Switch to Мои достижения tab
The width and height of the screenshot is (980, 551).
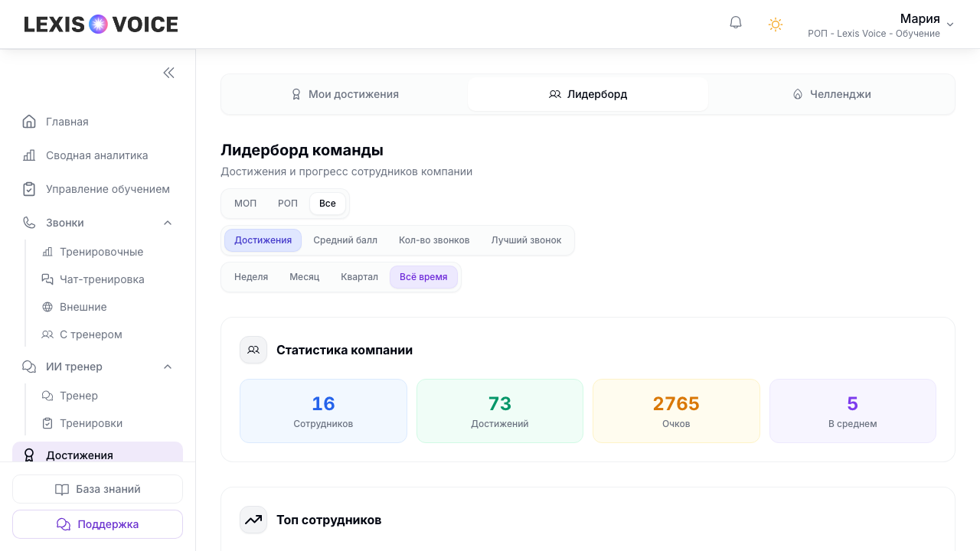[x=345, y=94]
